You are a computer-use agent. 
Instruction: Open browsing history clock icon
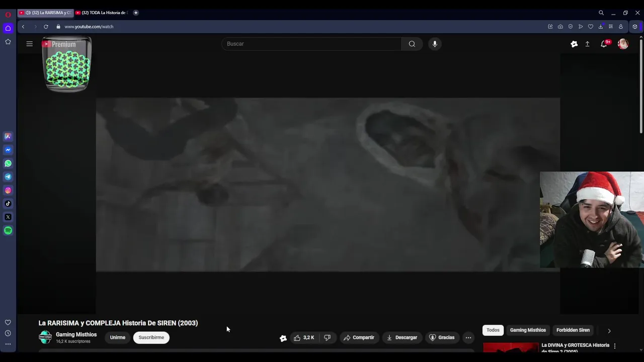point(8,333)
